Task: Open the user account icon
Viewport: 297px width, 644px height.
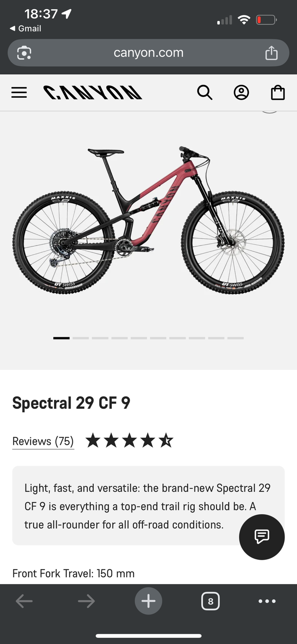Action: 241,93
